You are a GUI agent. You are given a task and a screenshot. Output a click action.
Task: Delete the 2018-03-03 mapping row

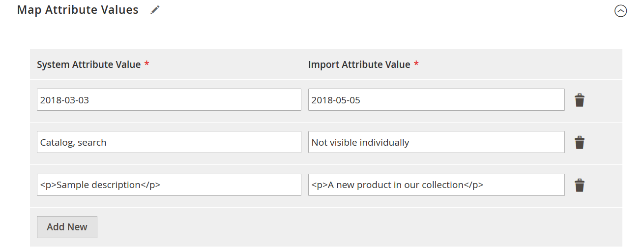point(580,100)
